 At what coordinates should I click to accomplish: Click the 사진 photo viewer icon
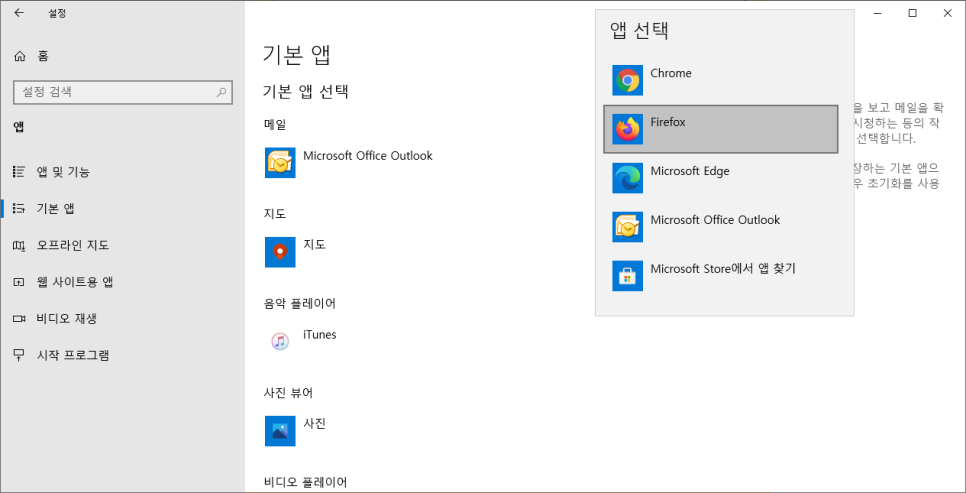280,431
